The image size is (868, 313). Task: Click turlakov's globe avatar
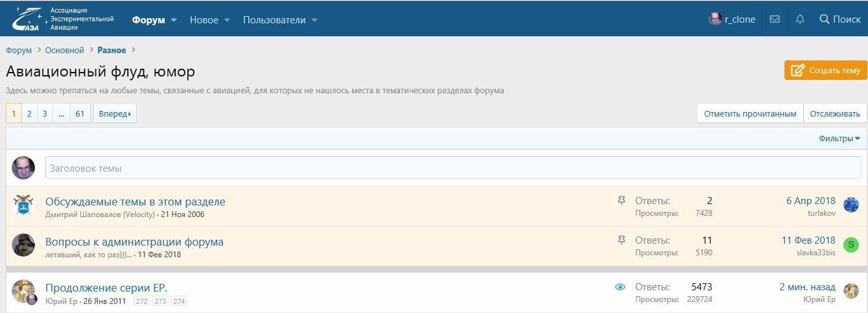coord(851,205)
